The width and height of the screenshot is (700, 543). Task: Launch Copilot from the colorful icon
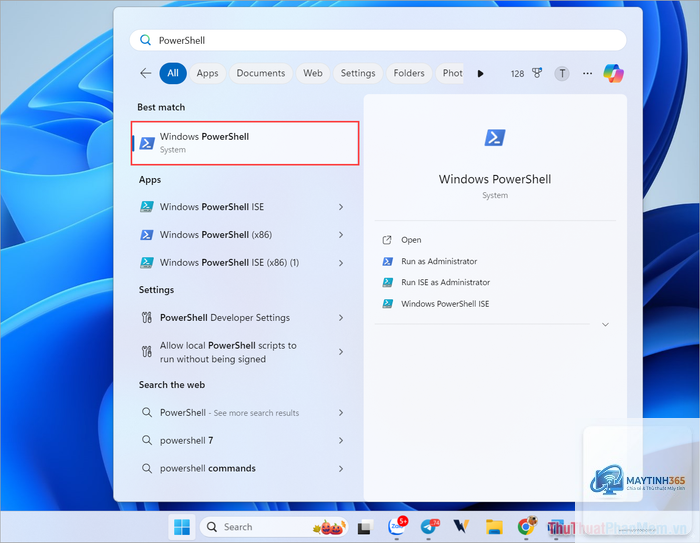pyautogui.click(x=613, y=73)
